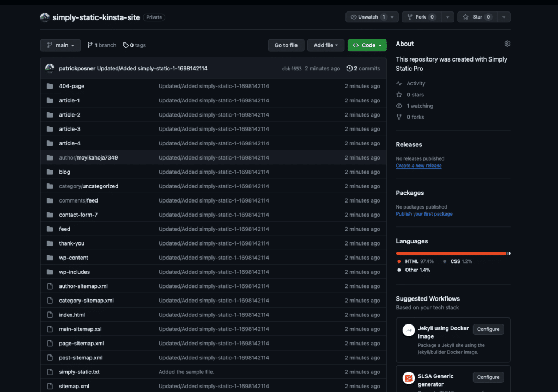Image resolution: width=558 pixels, height=392 pixels.
Task: Configure the Jekyll using Docker image workflow
Action: 488,329
